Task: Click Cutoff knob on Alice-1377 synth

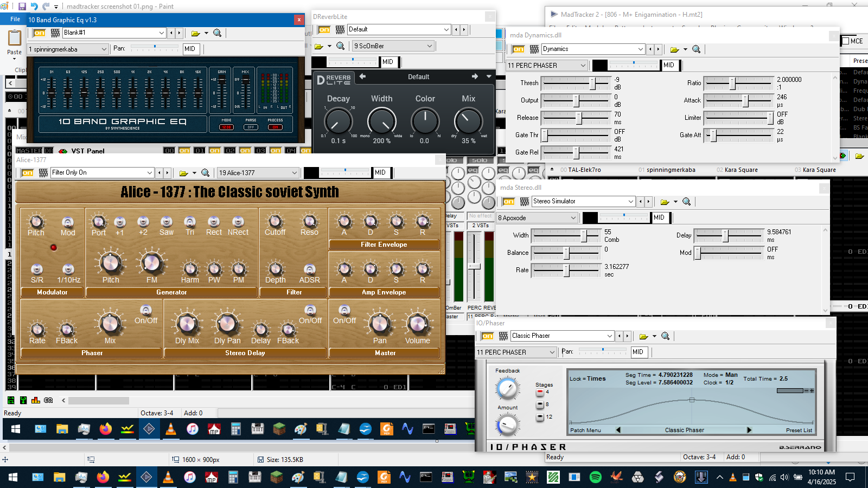Action: (x=275, y=221)
